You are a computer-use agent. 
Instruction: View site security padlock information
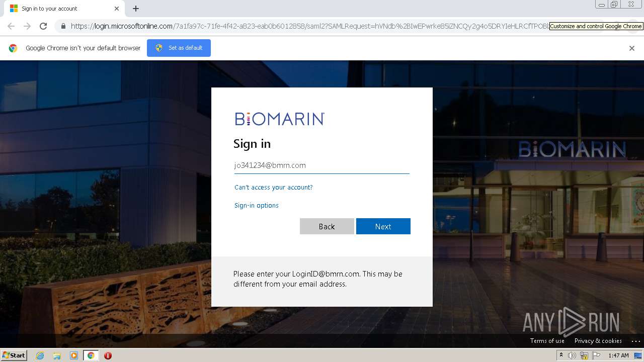click(63, 26)
